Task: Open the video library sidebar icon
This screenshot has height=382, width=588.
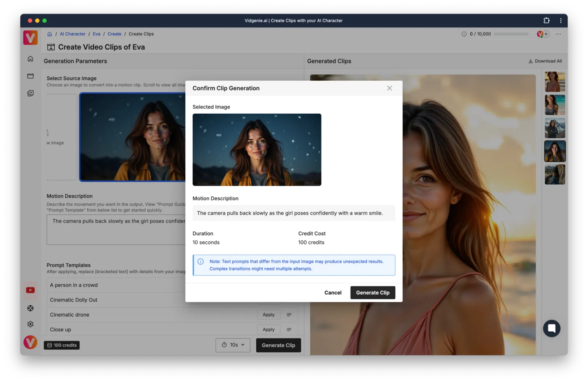Action: tap(30, 93)
